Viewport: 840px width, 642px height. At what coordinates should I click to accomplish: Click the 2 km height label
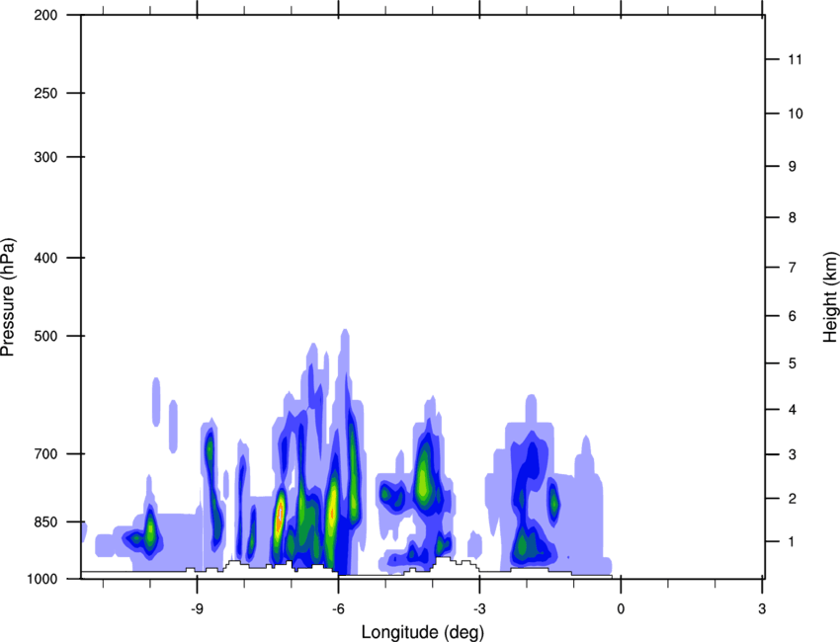[x=792, y=499]
